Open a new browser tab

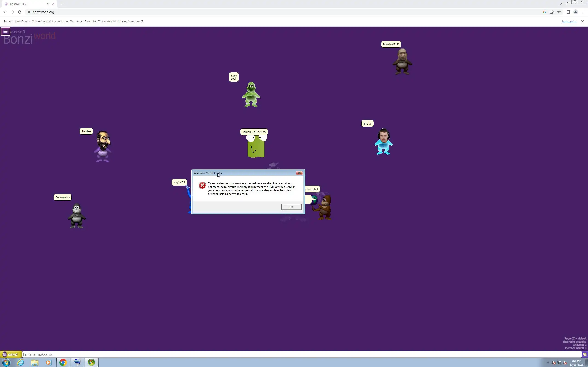point(62,4)
